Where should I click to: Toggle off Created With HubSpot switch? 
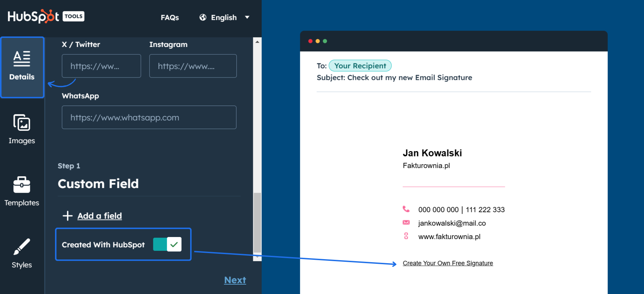[x=167, y=244]
